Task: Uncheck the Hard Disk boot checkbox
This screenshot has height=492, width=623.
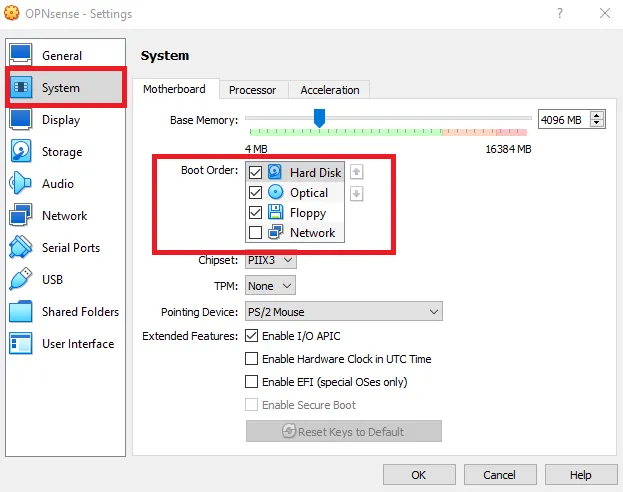Action: pos(255,172)
